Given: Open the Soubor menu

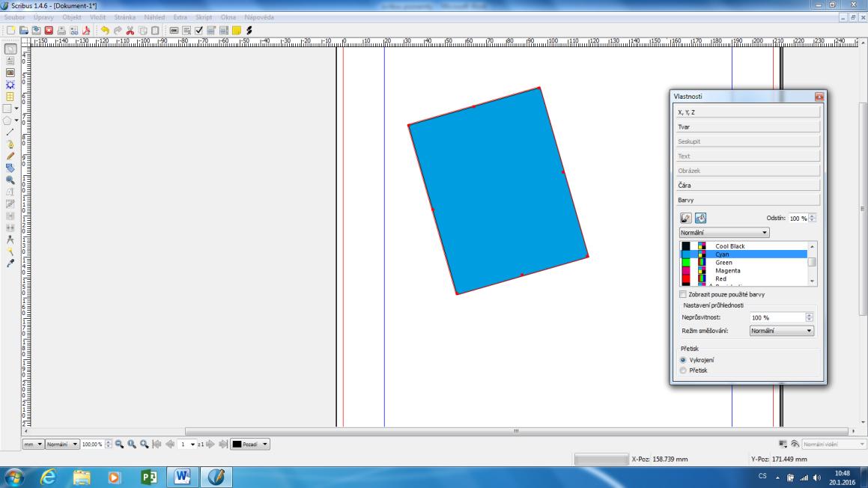Looking at the screenshot, I should (x=15, y=17).
